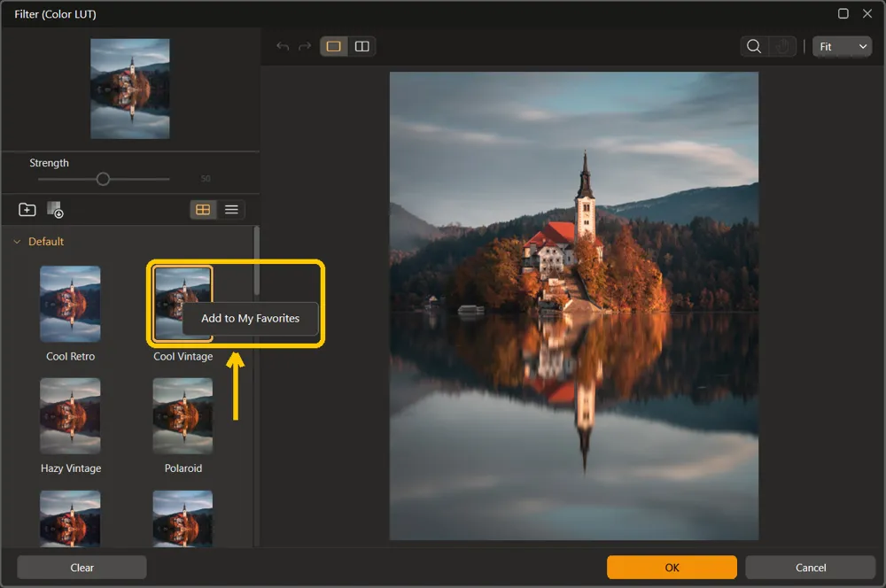The image size is (886, 588).
Task: Collapse the Default preset group
Action: coord(17,242)
